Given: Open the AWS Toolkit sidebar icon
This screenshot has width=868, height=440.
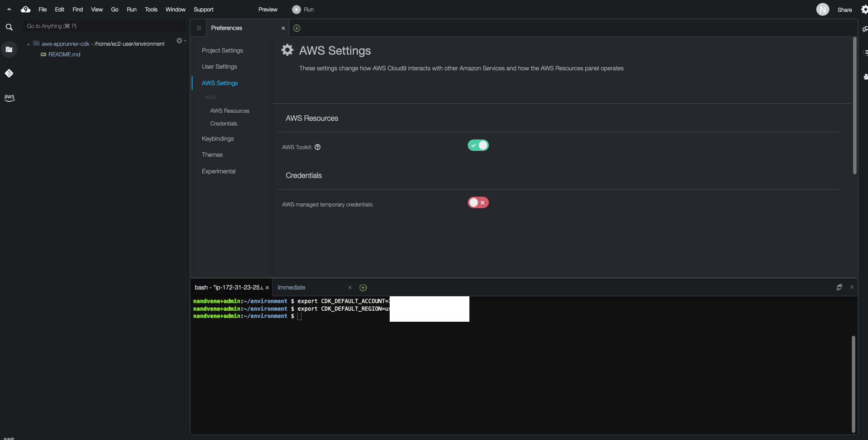Looking at the screenshot, I should click(x=9, y=97).
